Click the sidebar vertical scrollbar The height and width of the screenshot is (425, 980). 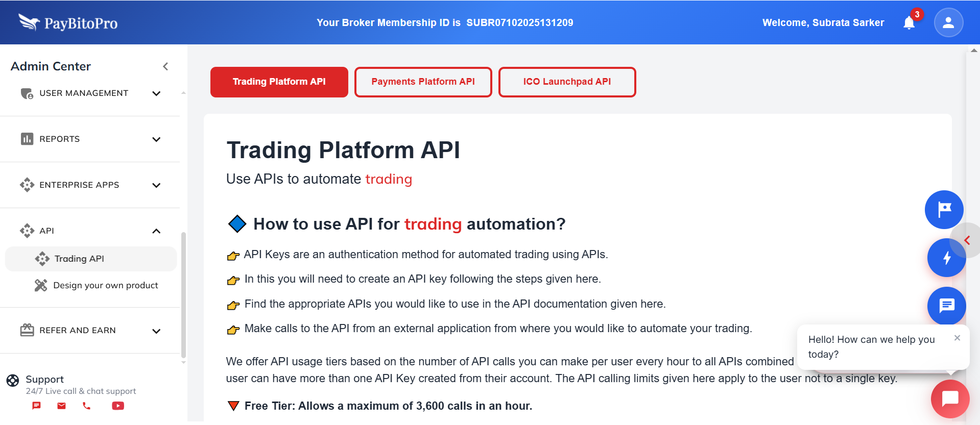point(183,295)
